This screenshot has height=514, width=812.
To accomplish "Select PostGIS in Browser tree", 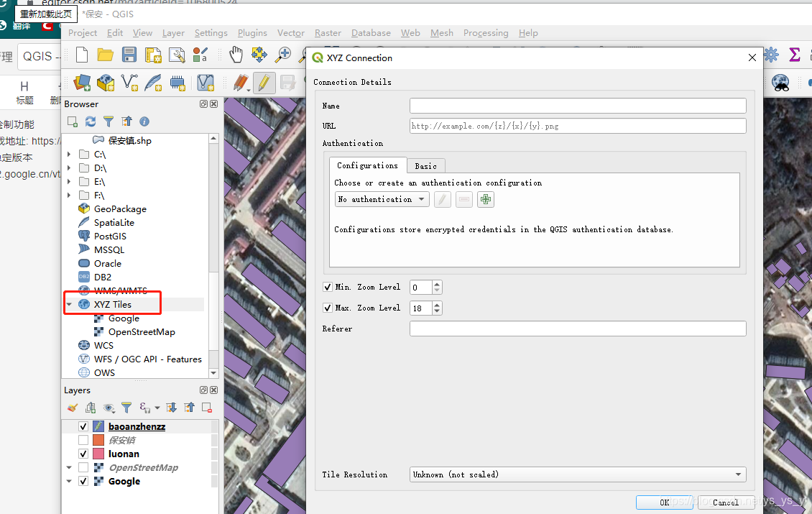I will click(x=110, y=237).
